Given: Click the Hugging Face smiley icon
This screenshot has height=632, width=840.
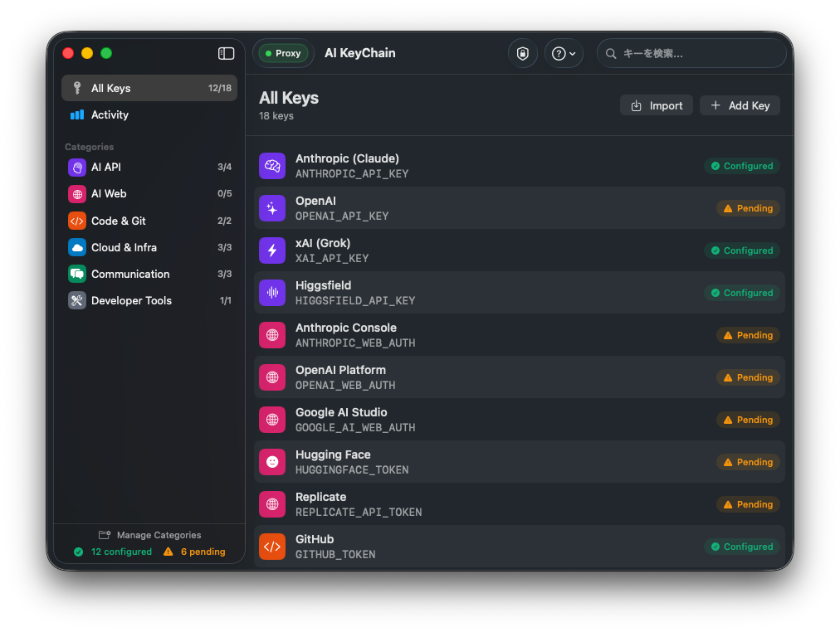Looking at the screenshot, I should coord(272,462).
